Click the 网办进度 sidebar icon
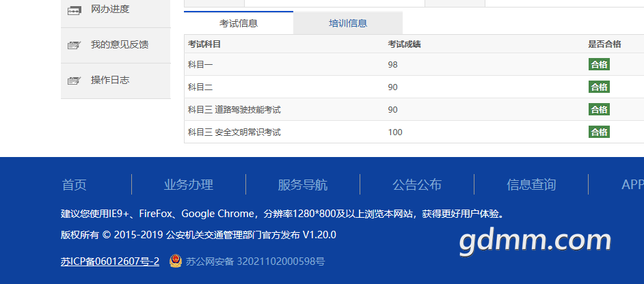Screen dimensions: 644x284 click(74, 11)
